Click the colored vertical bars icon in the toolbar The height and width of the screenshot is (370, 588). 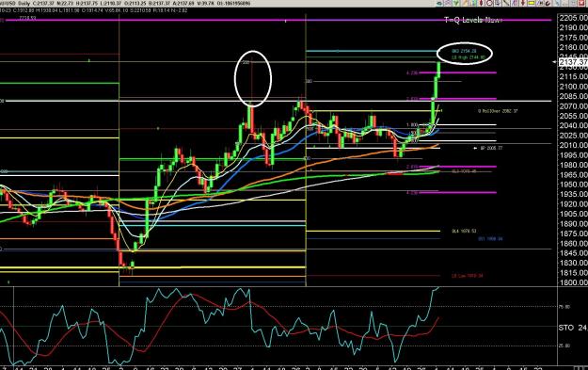pyautogui.click(x=473, y=4)
